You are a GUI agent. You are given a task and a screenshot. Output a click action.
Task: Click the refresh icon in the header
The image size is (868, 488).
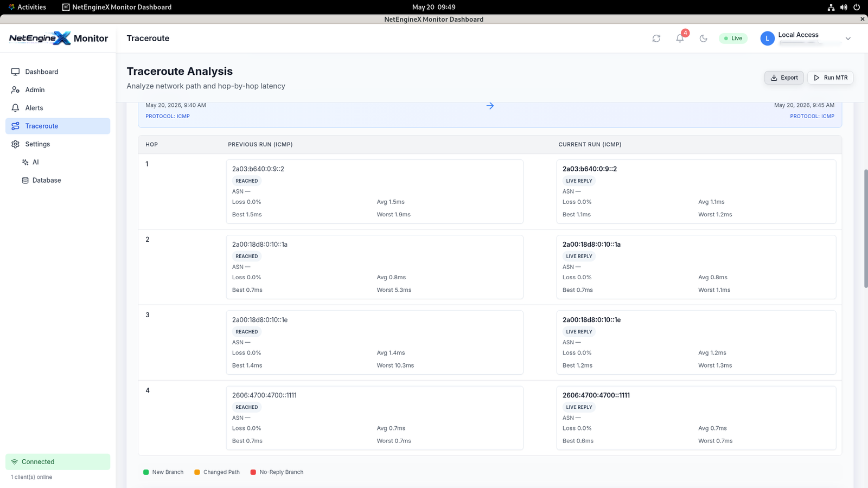tap(656, 38)
